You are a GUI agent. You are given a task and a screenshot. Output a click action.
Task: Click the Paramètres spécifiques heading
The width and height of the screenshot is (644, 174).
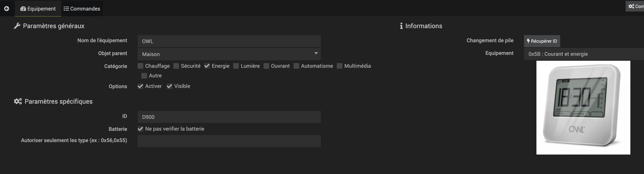click(58, 101)
